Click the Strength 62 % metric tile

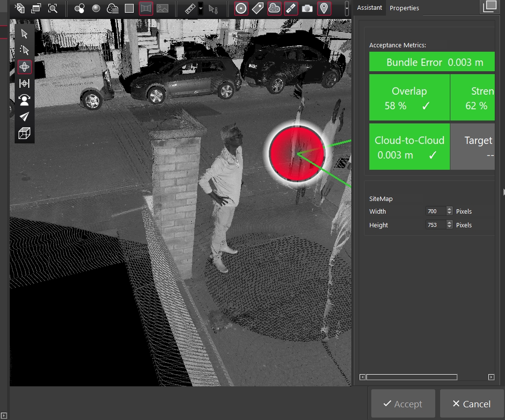pyautogui.click(x=473, y=98)
